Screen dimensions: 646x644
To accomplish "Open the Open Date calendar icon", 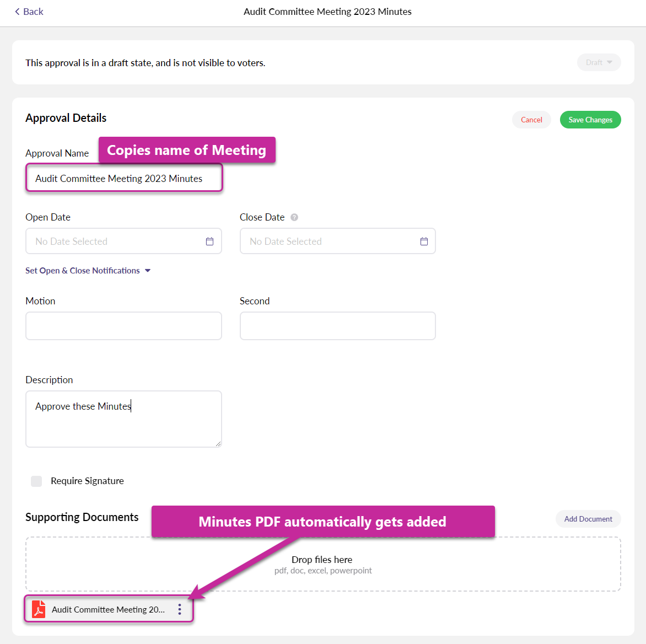I will click(209, 241).
